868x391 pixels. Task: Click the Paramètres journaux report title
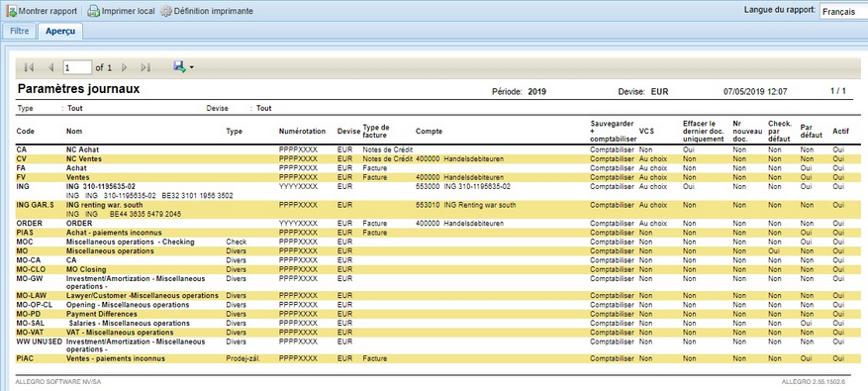click(78, 89)
